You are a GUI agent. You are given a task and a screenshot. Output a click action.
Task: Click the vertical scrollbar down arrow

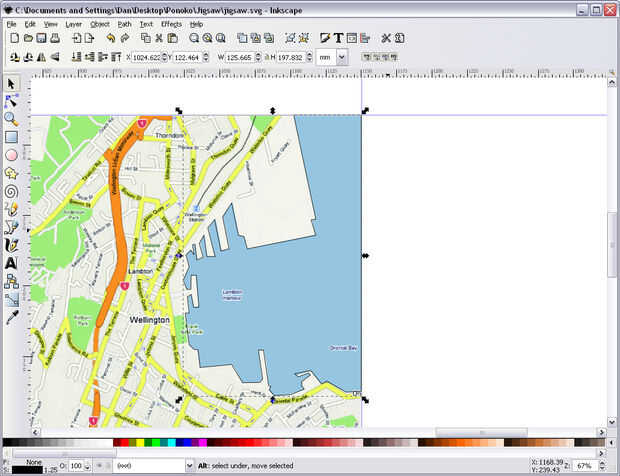pyautogui.click(x=612, y=422)
